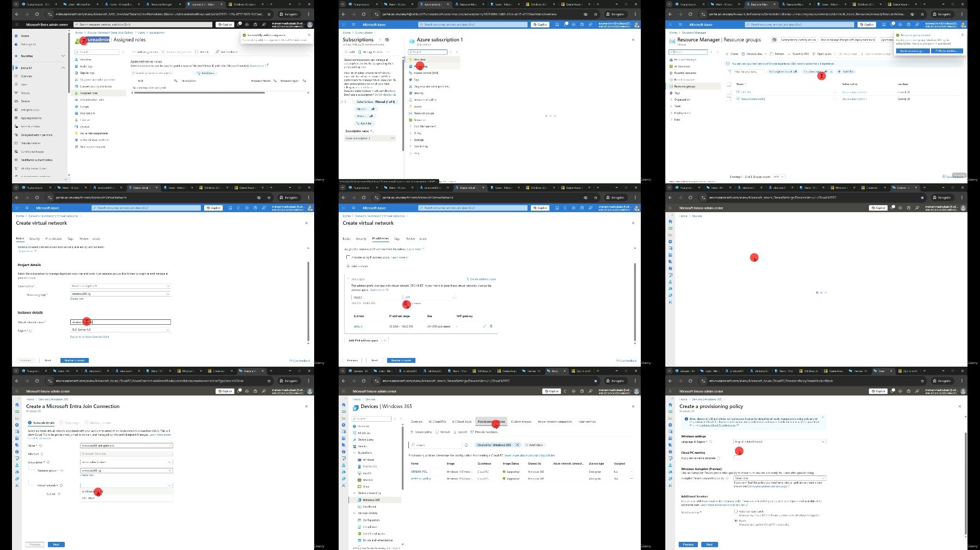Click Copilot in the loading Intune window header
Viewport: 980px width, 550px height.
878,208
